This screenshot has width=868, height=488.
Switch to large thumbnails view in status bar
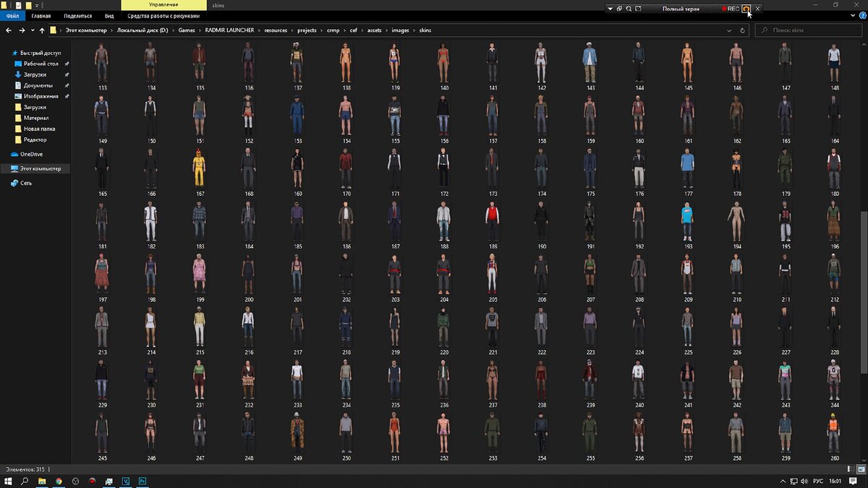point(861,469)
